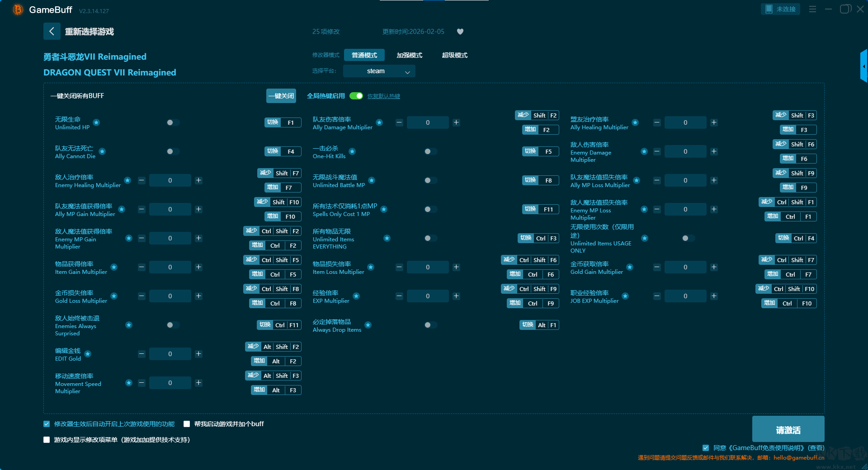868x470 pixels.
Task: Decrease the Gold Gain Multiplier with minus
Action: pos(657,267)
